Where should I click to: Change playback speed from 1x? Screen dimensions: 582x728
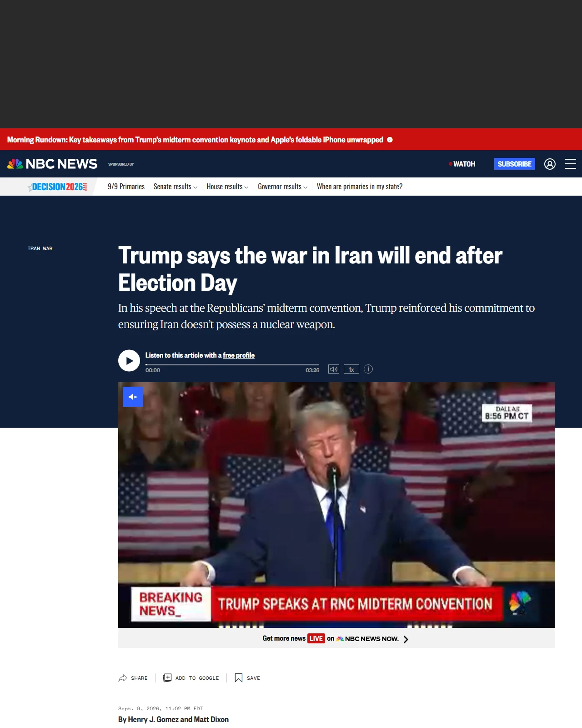[x=351, y=369]
